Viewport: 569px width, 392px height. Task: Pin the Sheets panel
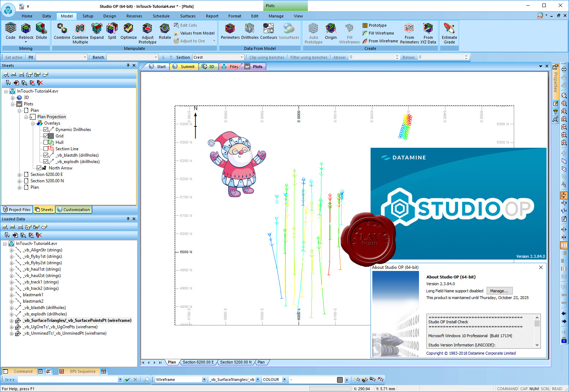tap(128, 65)
